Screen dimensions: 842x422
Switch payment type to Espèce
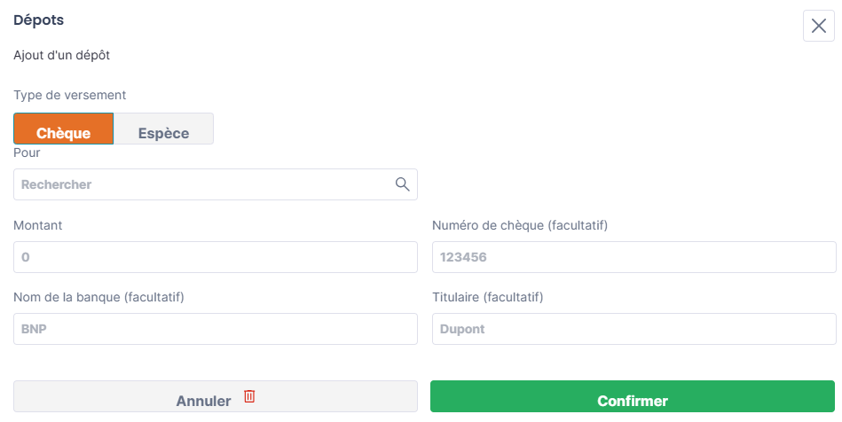coord(164,129)
